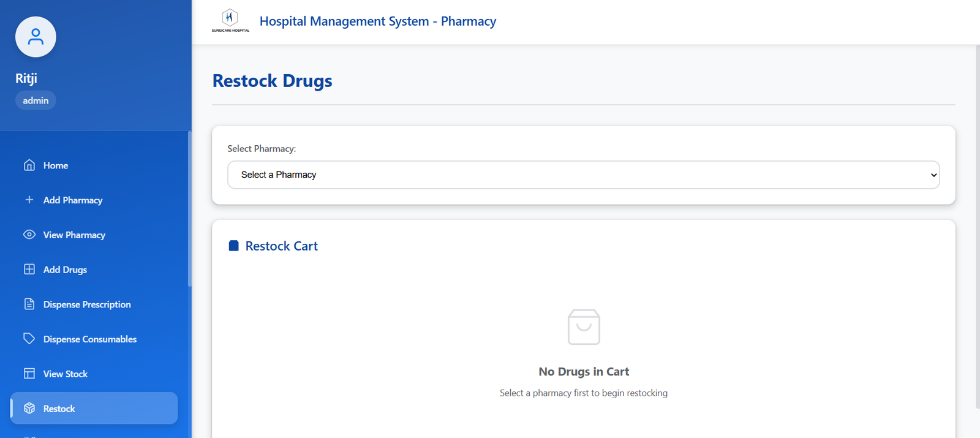Click the grid-plus icon beside Add Drugs
Screen dimensions: 980x438
pos(29,270)
